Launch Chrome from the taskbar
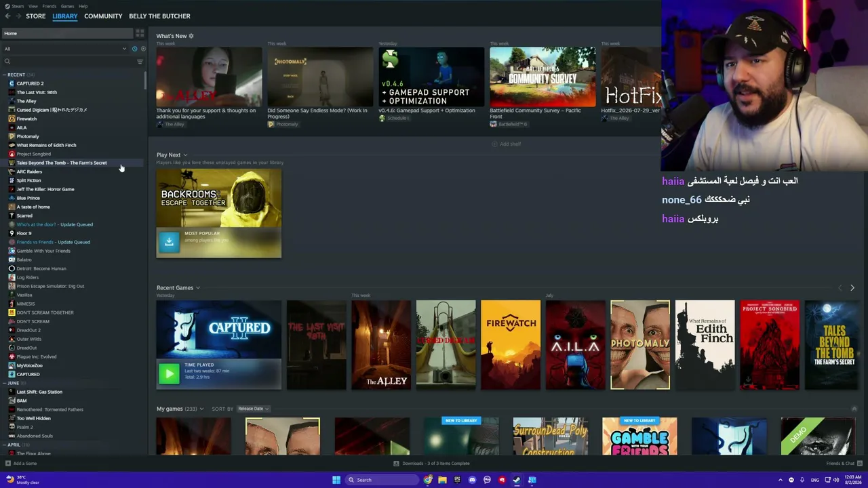 (428, 480)
